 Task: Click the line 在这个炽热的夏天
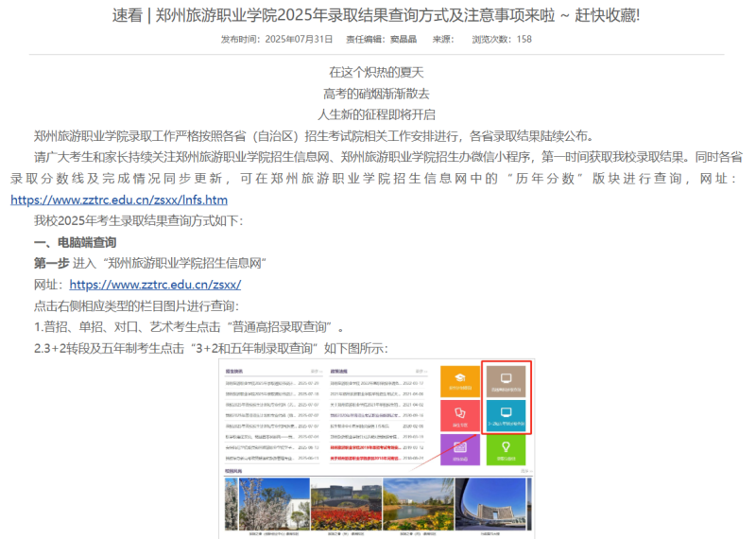[x=376, y=73]
